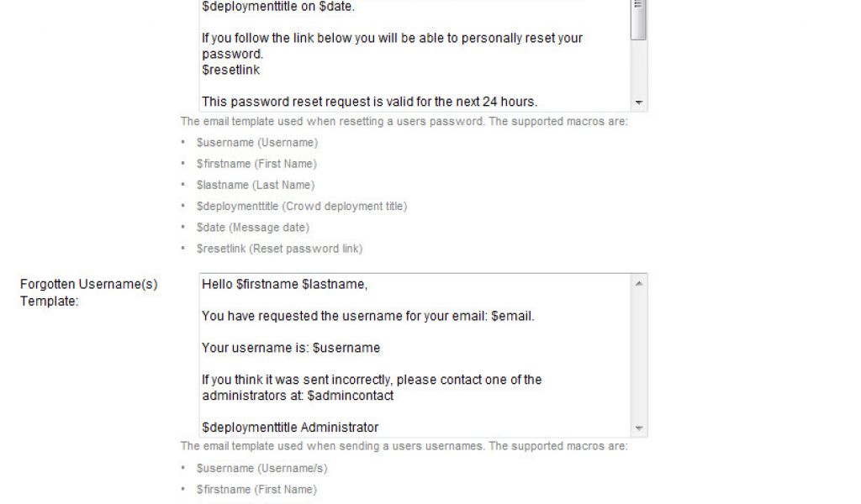Viewport: 861px width, 504px height.
Task: Click the "$username (Username)" macro list item
Action: (257, 143)
